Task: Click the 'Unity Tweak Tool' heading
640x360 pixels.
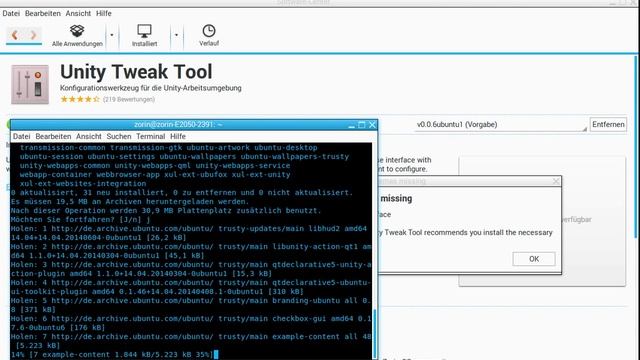Action: click(136, 72)
